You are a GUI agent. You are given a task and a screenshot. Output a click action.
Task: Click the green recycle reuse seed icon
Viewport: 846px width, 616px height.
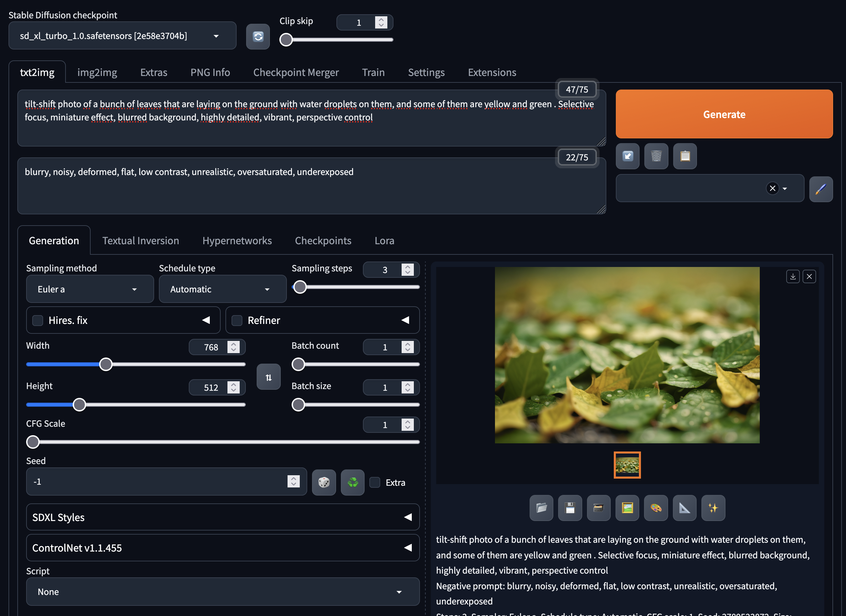pyautogui.click(x=352, y=482)
